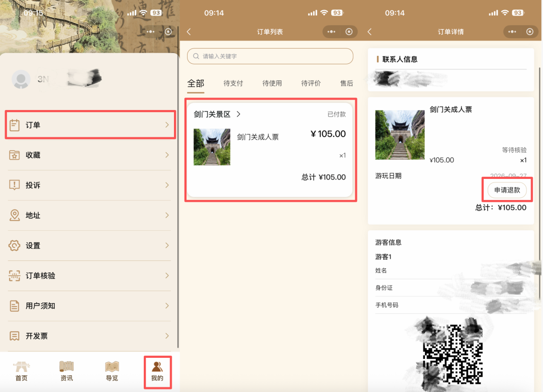Image resolution: width=543 pixels, height=392 pixels.
Task: Open the 订单 orders icon in profile menu
Action: click(x=15, y=125)
